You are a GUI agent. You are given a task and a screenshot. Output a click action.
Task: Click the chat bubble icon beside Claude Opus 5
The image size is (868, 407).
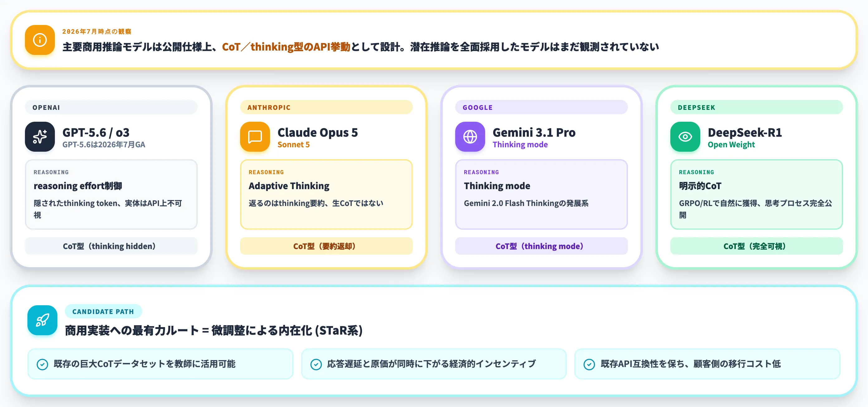(255, 137)
